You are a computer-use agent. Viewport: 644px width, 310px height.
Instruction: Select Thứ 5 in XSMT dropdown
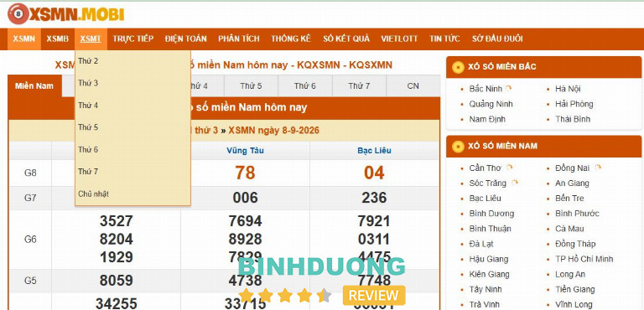132,127
